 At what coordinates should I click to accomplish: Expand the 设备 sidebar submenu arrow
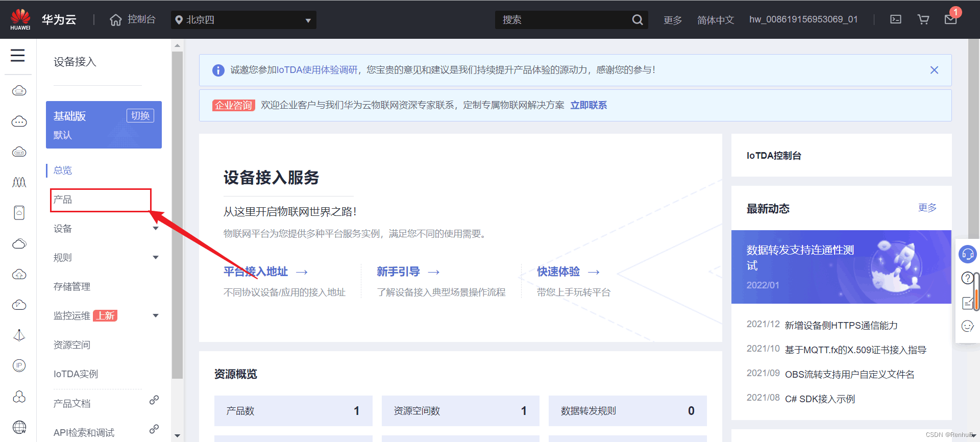(x=156, y=229)
